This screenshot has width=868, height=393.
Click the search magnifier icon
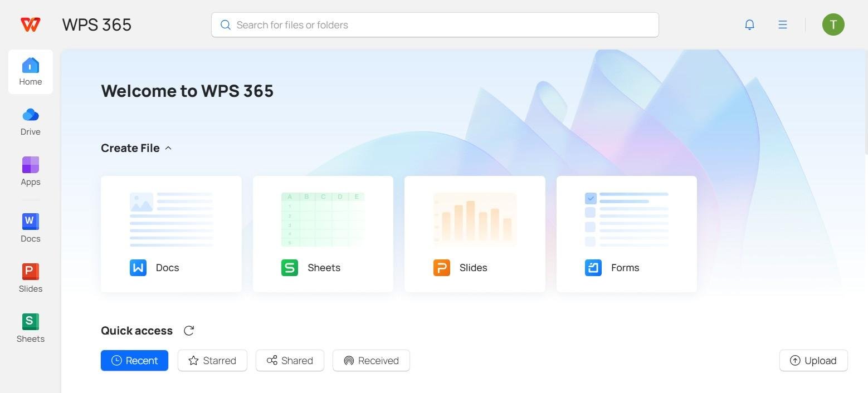226,24
